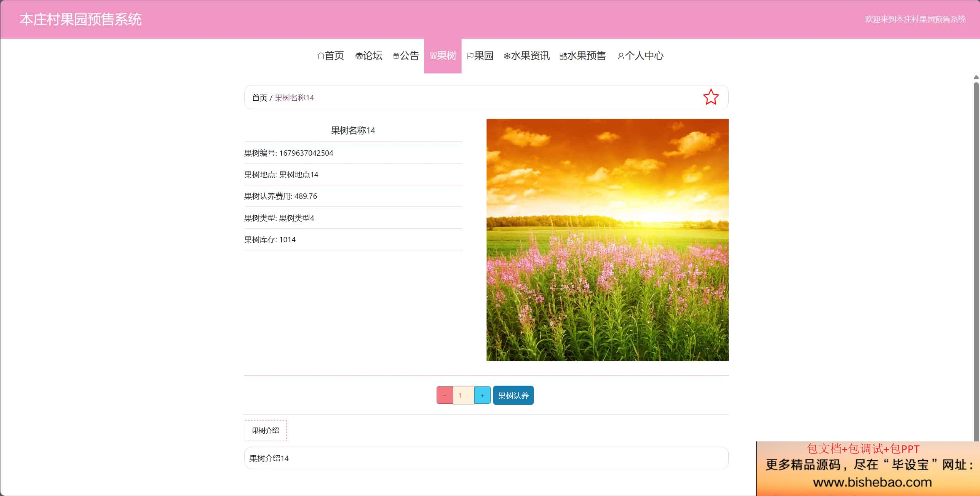The height and width of the screenshot is (496, 980).
Task: Click the 欢迎来到本庄村果园预售系统 welcome text
Action: pos(915,19)
